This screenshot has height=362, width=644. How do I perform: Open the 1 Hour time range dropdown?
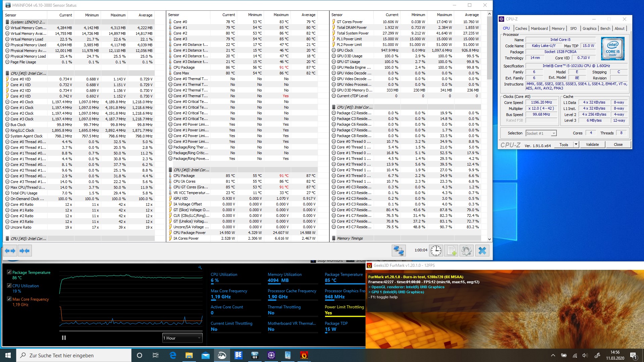(x=182, y=338)
